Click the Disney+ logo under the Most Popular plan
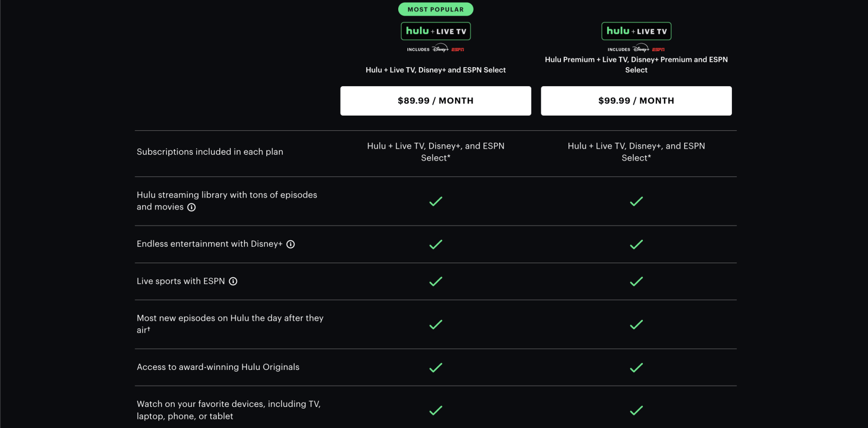Screen dimensions: 868x428 coord(441,48)
